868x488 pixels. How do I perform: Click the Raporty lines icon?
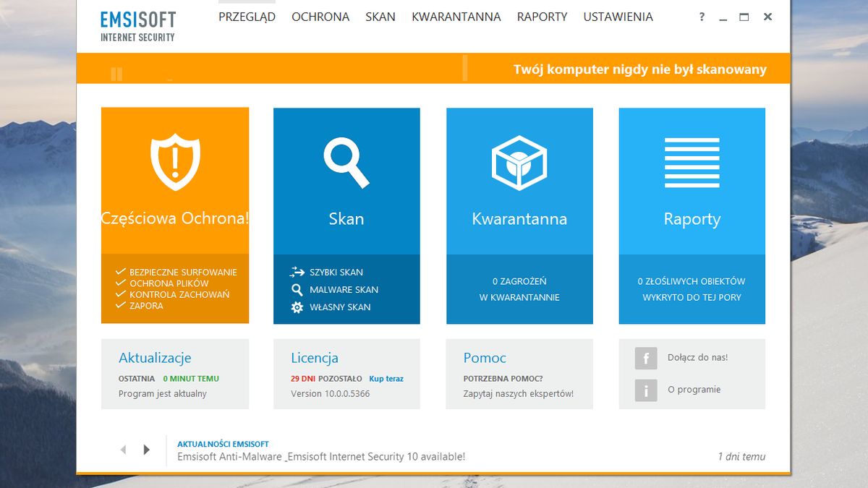(x=692, y=163)
